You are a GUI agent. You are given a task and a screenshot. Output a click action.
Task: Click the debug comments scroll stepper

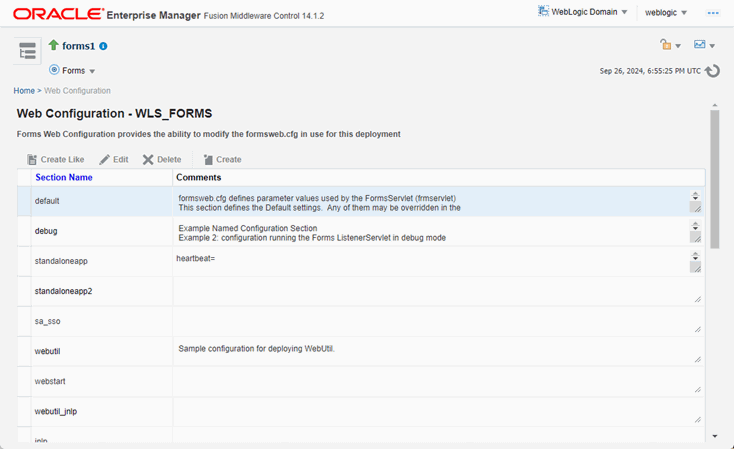pyautogui.click(x=696, y=226)
